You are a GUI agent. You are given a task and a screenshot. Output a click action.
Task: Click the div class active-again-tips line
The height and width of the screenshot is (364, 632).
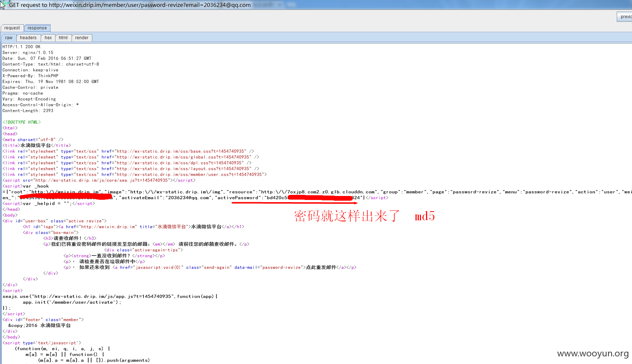(143, 250)
